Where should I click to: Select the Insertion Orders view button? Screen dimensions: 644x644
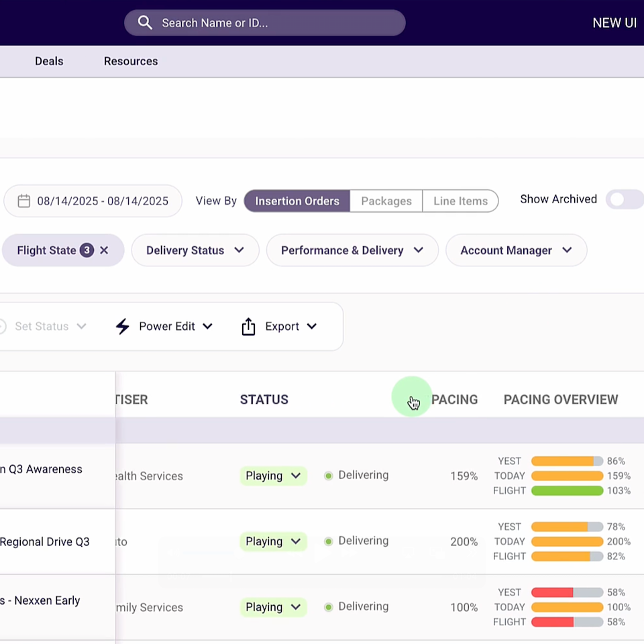[x=297, y=201]
